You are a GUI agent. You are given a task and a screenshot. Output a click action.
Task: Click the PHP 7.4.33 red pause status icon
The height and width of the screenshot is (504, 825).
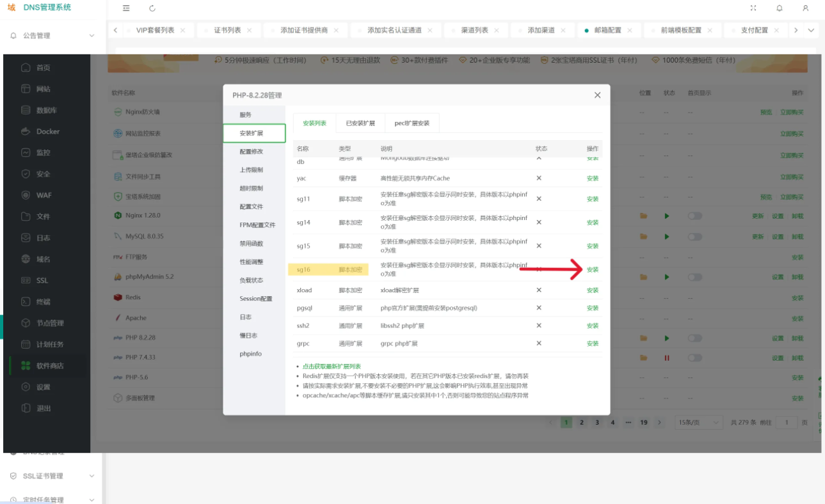point(667,358)
